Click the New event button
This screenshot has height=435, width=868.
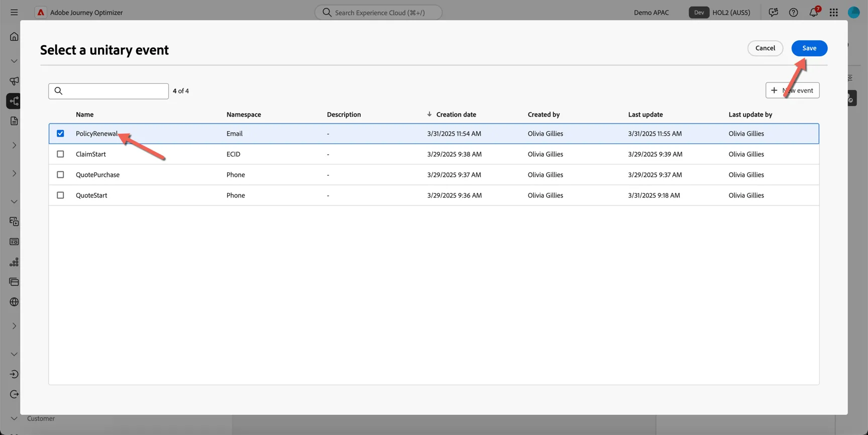(x=792, y=90)
